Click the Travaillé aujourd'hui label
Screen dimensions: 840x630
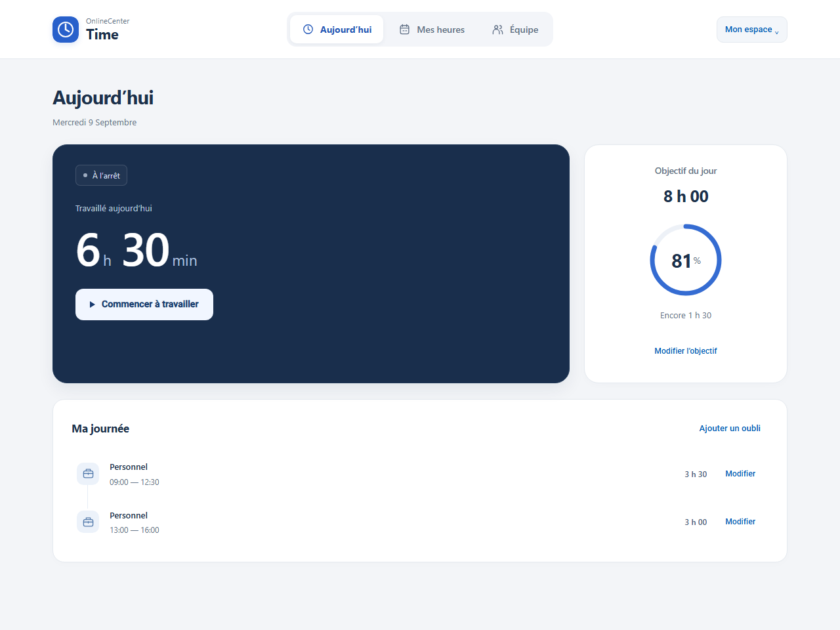114,209
